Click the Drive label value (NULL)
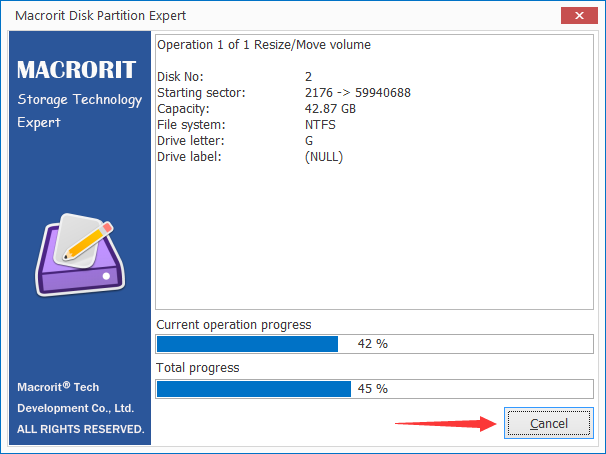Screen dimensions: 606x454 [x=324, y=157]
